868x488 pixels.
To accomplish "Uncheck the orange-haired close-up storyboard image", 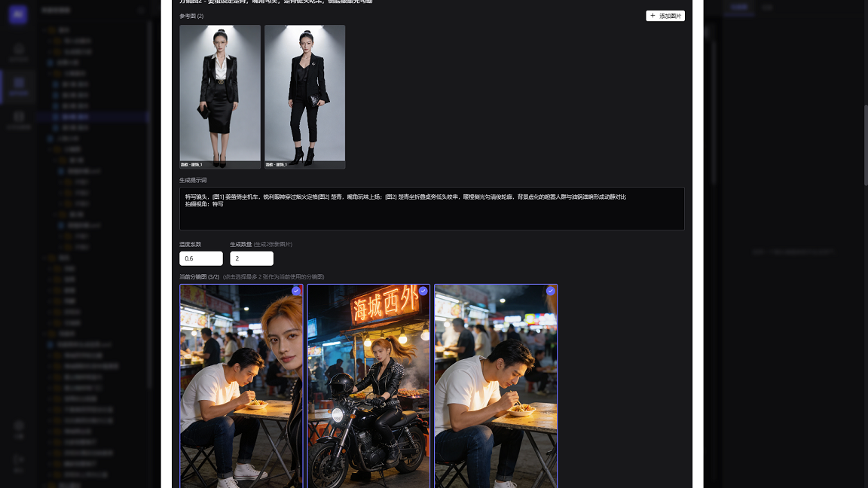I will [296, 291].
